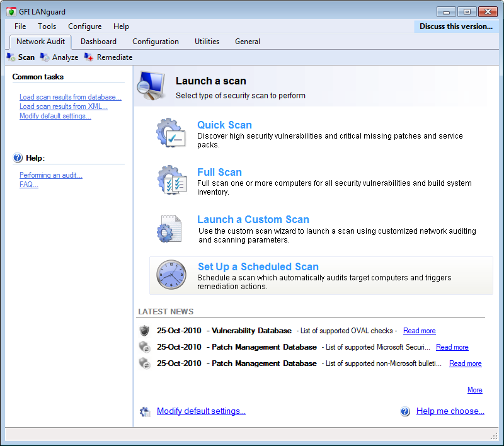Open the Tools menu

47,26
